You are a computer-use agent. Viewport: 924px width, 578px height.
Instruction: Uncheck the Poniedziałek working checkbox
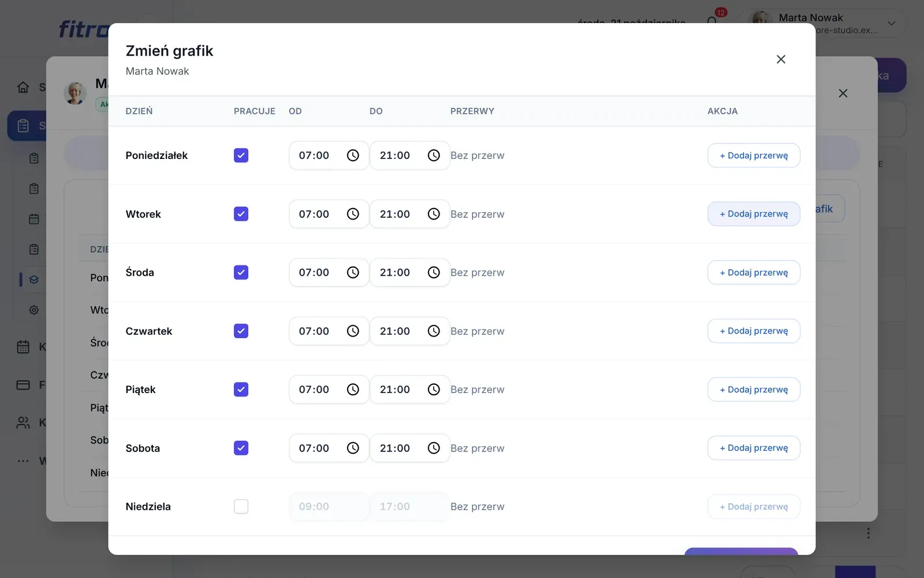pos(241,155)
